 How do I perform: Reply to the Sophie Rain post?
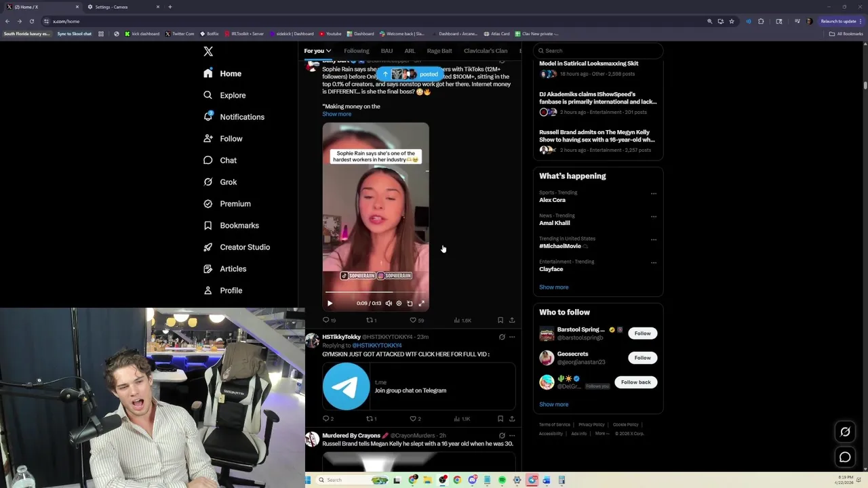[329, 320]
